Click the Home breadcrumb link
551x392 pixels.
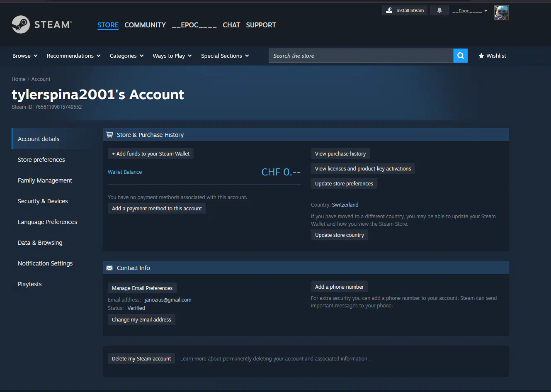click(19, 79)
